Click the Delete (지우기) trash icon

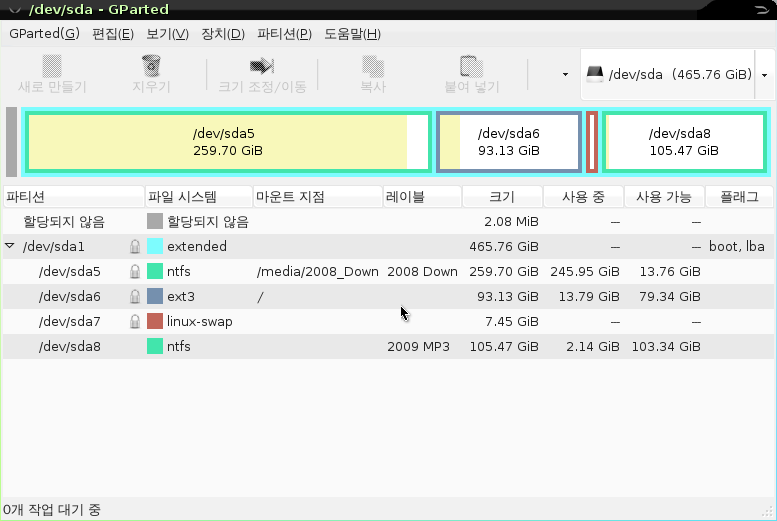151,66
